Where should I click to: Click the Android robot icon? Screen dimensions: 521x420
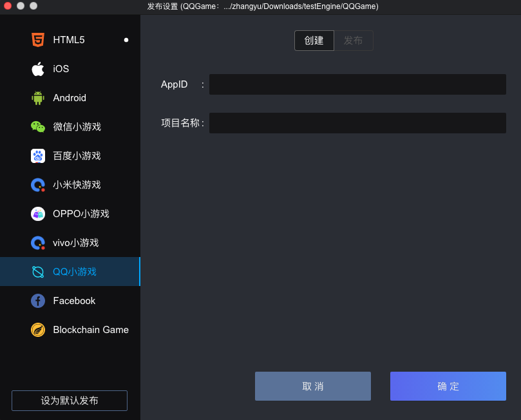coord(38,98)
